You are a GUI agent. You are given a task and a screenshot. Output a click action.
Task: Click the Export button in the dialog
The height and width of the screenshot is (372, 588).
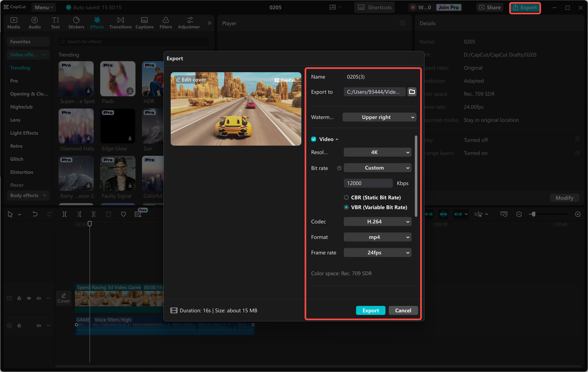[370, 310]
